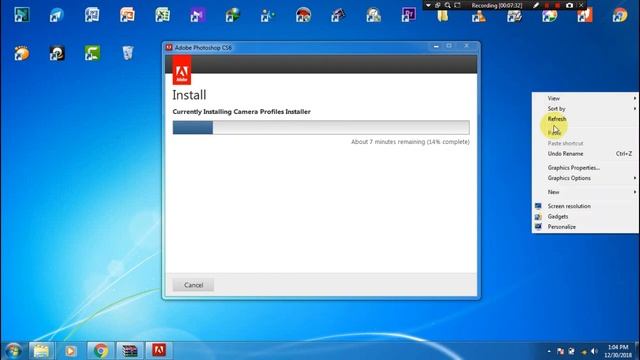Click the blue arrow shortcut beside Word
Viewport: 640px width, 360px height.
coord(57,15)
